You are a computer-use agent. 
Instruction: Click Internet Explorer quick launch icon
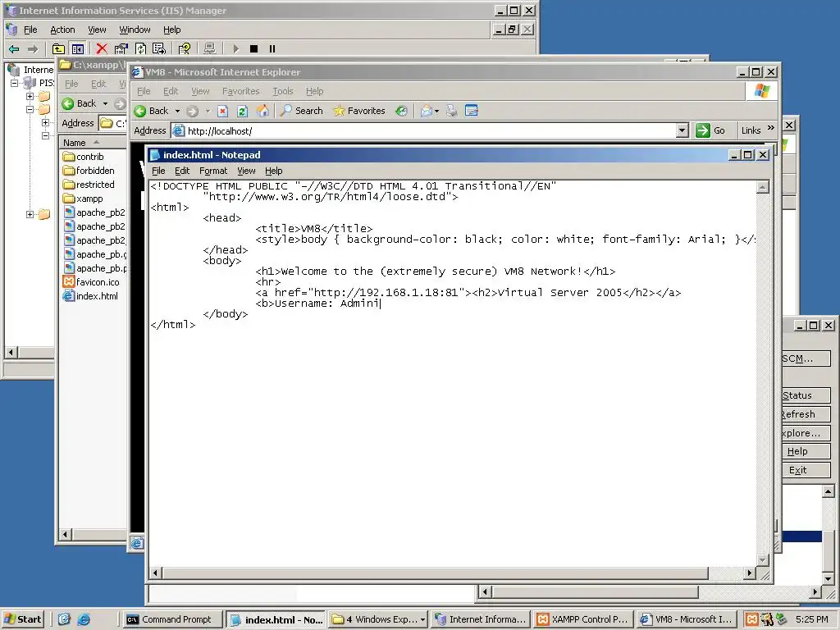coord(84,619)
